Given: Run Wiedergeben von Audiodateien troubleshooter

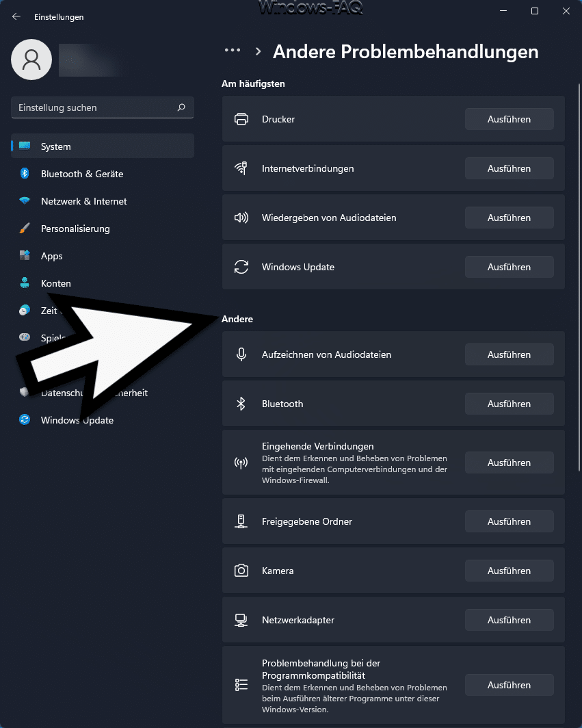Looking at the screenshot, I should (x=509, y=218).
